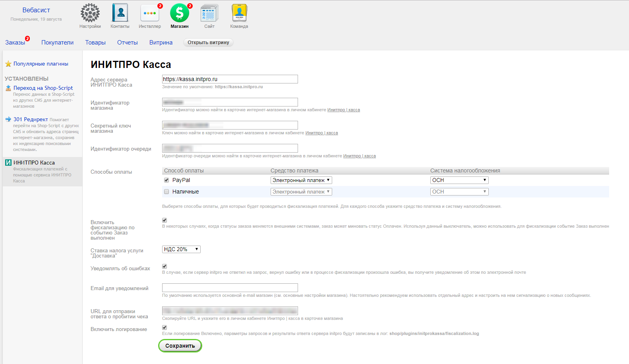Open Наличные Система налогообложения dropdown
The height and width of the screenshot is (364, 629).
point(459,192)
